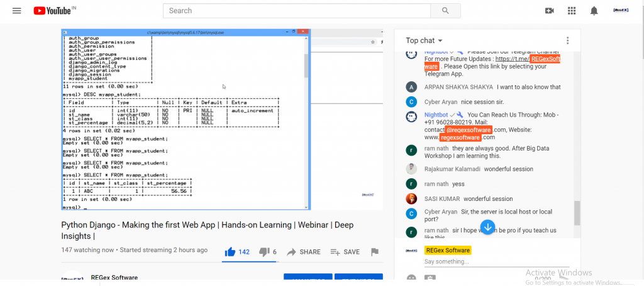
Task: Open the REGEX account avatar menu
Action: pos(620,10)
